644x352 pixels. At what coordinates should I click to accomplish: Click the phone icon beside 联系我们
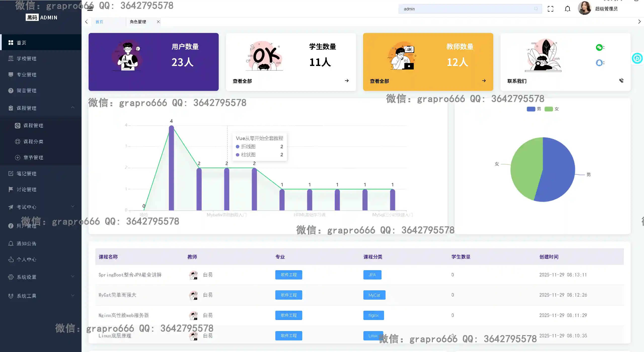(x=621, y=81)
